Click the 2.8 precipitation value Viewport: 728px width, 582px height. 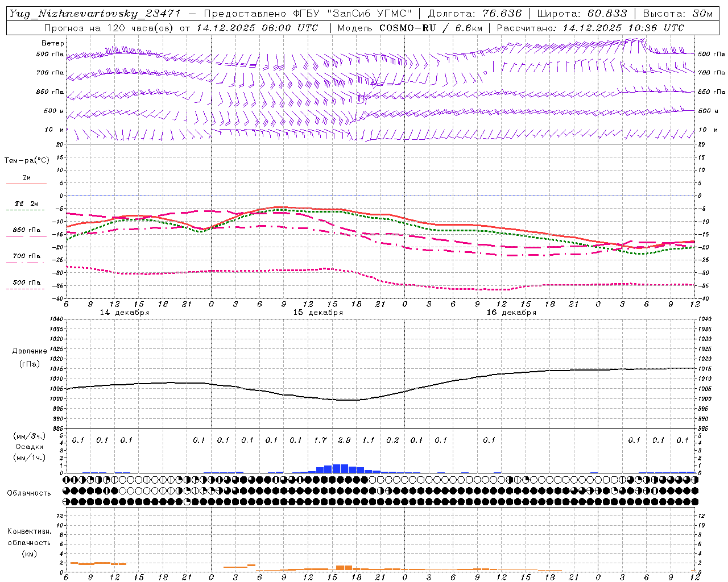pos(344,440)
